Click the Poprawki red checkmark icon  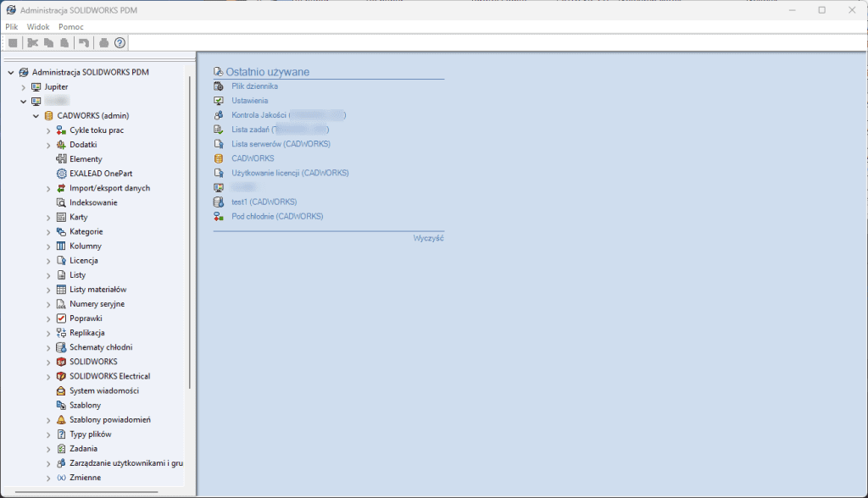(61, 318)
